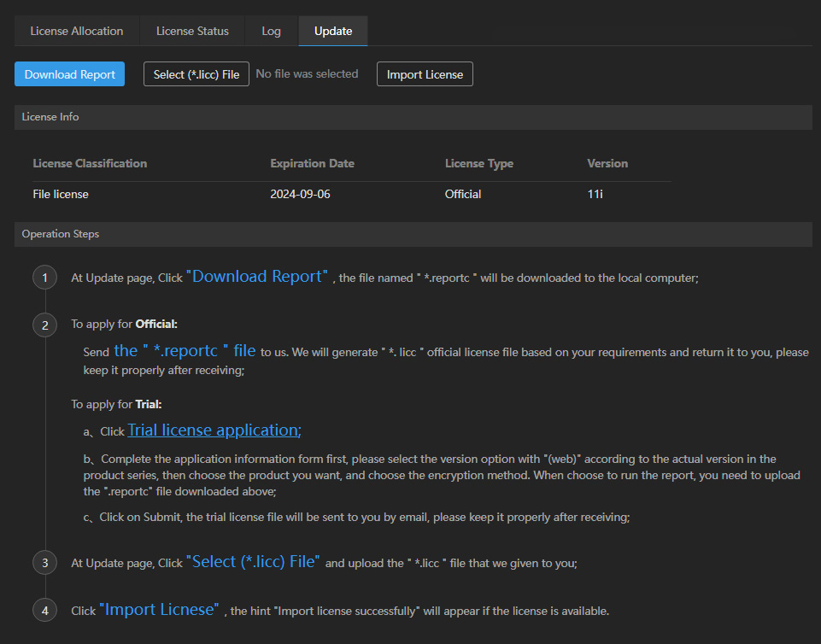Click the step 1 circle icon

click(x=44, y=278)
